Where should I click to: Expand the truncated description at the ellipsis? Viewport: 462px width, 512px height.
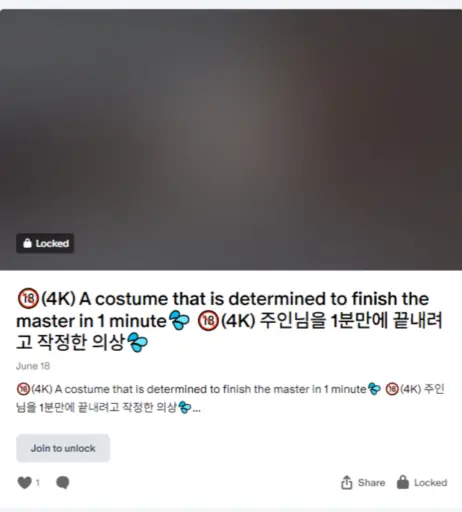197,408
